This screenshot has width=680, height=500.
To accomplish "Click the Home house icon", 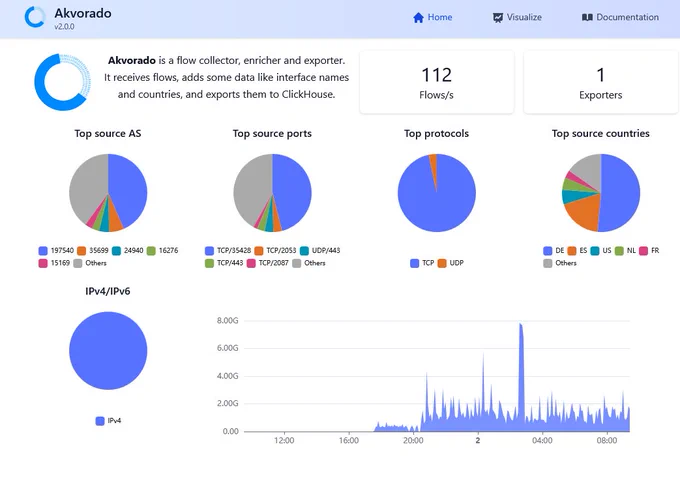I will (x=418, y=17).
